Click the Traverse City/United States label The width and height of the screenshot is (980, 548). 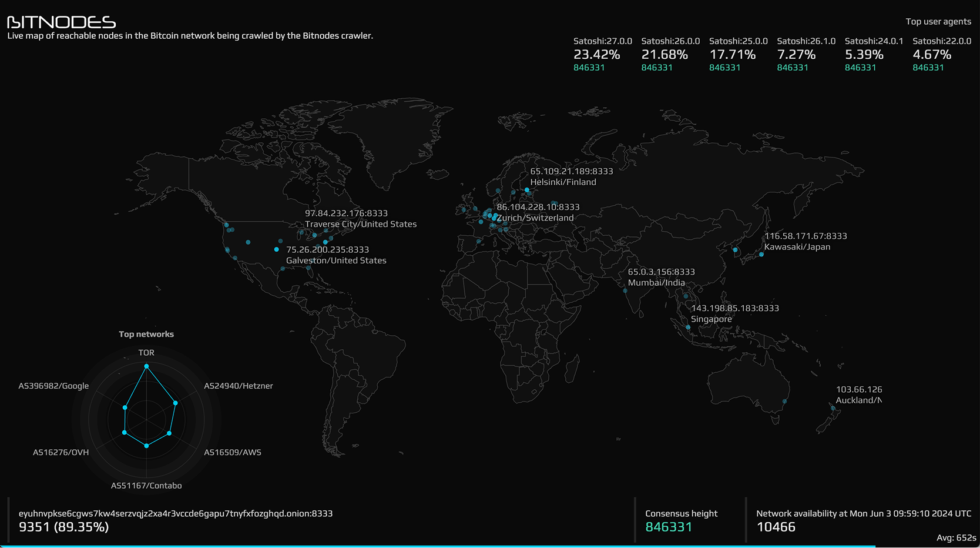[x=361, y=224]
